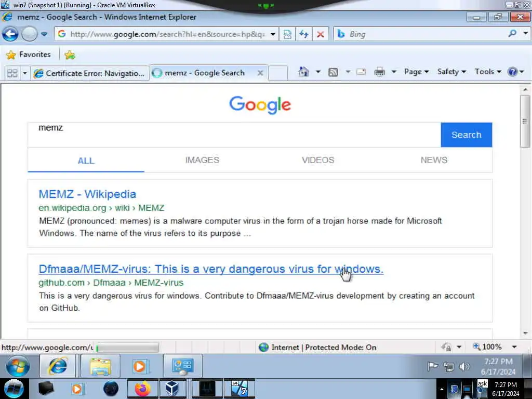Image resolution: width=532 pixels, height=399 pixels.
Task: Click the guest volume speaker icon
Action: [x=464, y=366]
